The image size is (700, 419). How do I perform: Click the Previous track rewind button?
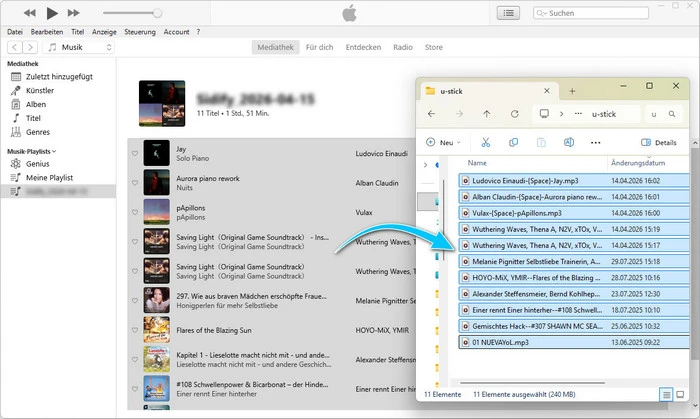pos(30,13)
